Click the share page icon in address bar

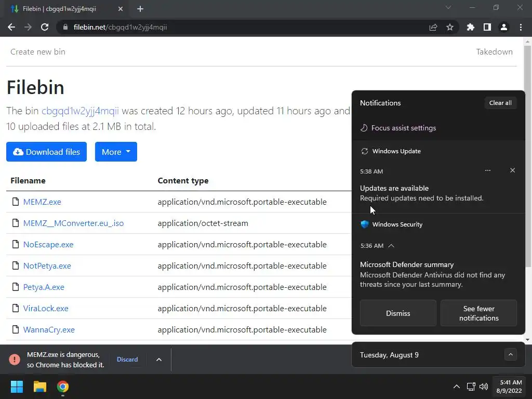point(433,27)
